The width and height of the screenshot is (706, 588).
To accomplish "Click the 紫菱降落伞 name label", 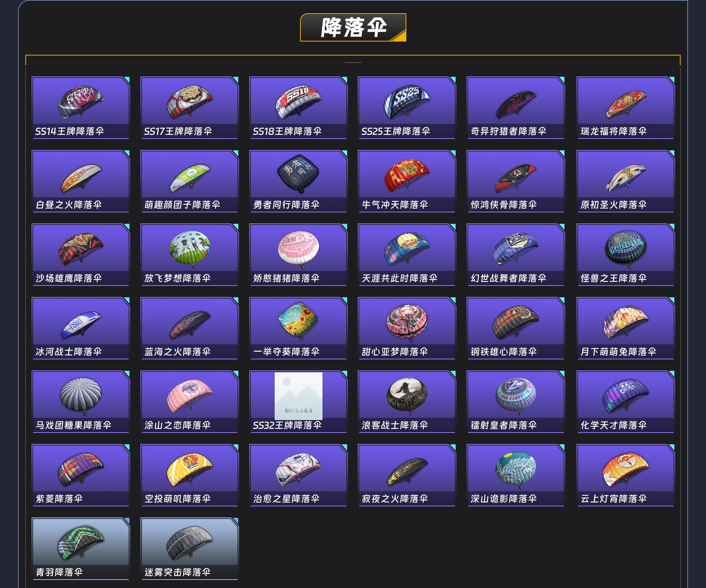I will click(59, 499).
